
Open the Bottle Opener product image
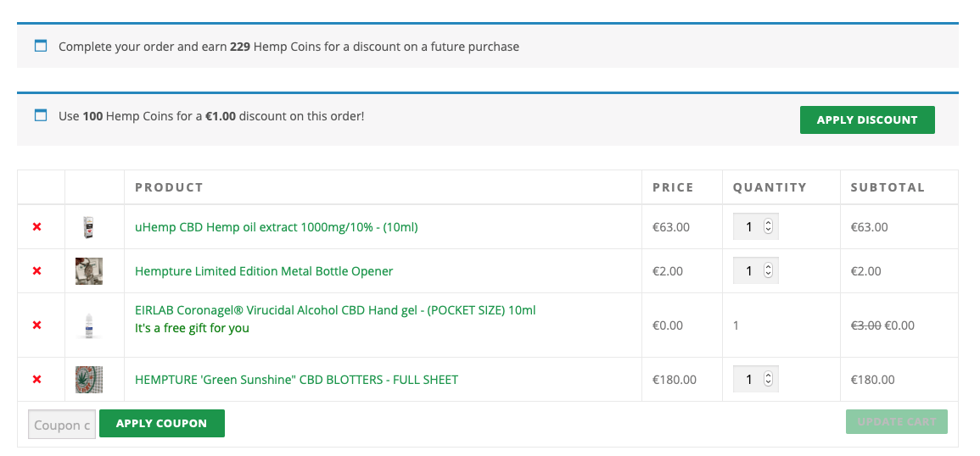(x=89, y=271)
